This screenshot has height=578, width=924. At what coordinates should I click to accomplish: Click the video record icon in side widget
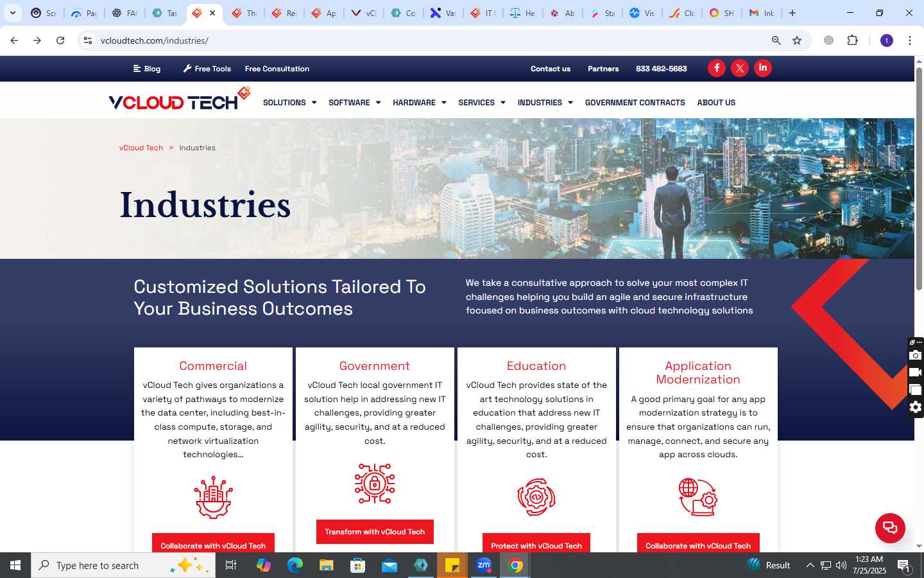916,372
